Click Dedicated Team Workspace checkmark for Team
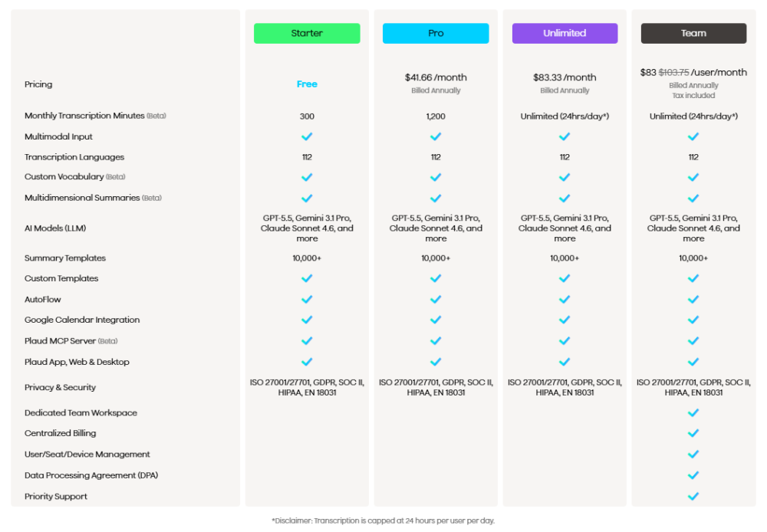The width and height of the screenshot is (767, 532). click(x=693, y=412)
